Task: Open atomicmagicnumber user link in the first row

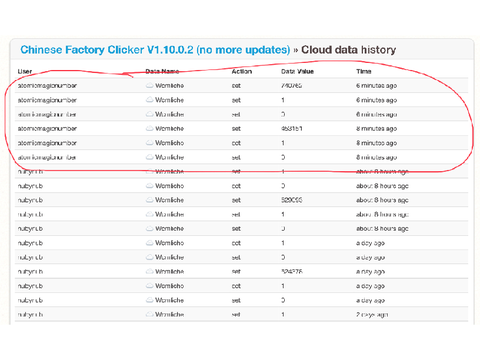Action: tap(47, 86)
